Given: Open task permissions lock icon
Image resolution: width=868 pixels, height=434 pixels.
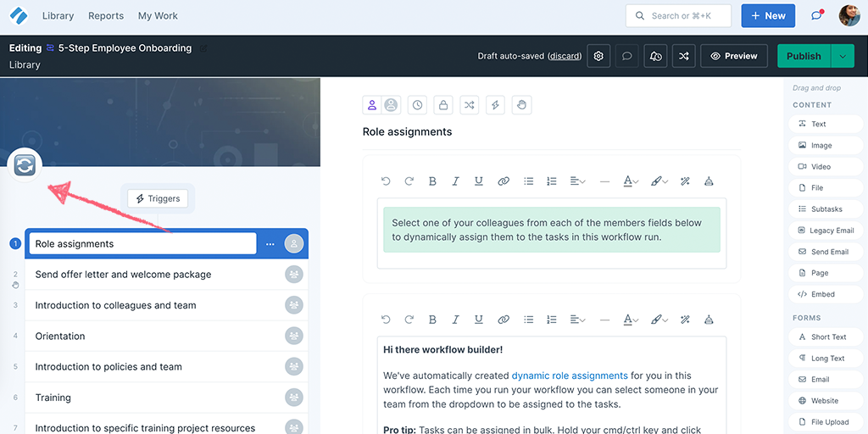Looking at the screenshot, I should pyautogui.click(x=443, y=104).
